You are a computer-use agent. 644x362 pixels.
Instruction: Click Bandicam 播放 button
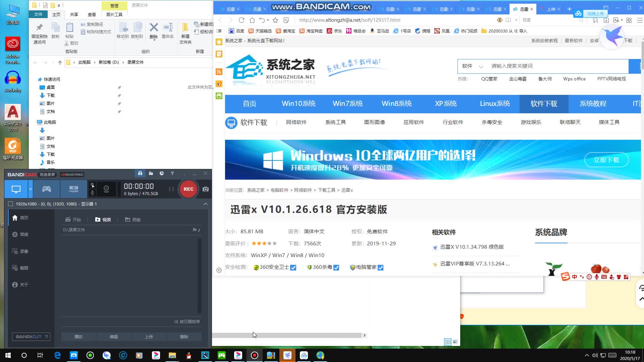[x=78, y=337]
